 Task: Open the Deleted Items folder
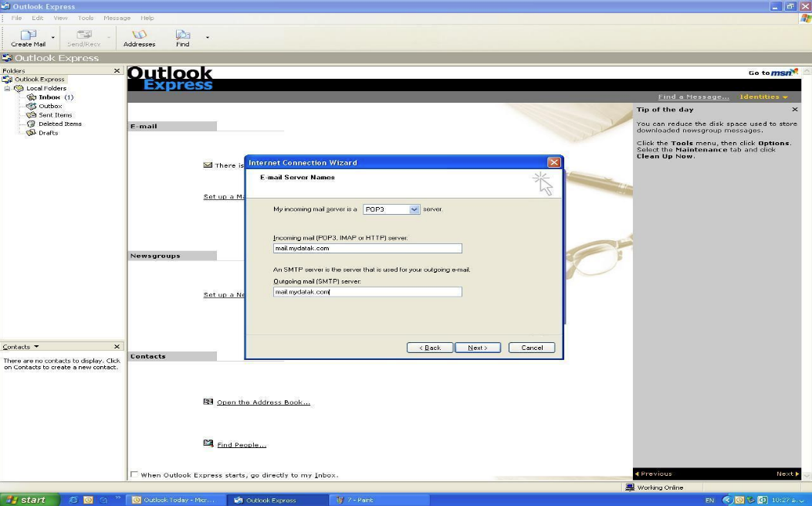pyautogui.click(x=60, y=124)
